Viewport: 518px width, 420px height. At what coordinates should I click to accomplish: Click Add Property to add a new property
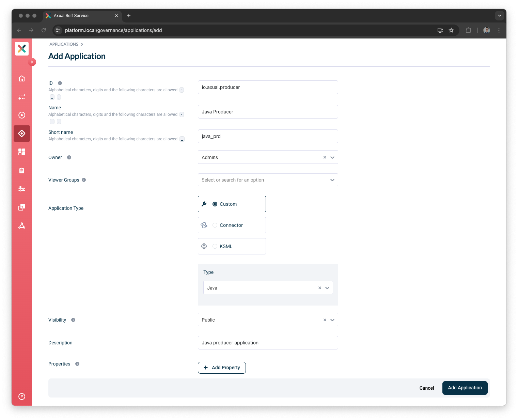(x=222, y=368)
